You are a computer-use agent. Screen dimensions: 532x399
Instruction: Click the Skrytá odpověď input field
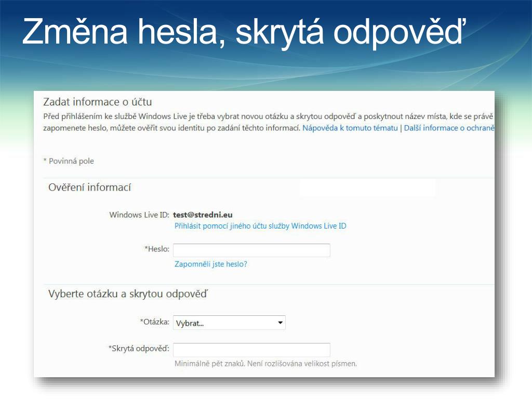coord(251,350)
